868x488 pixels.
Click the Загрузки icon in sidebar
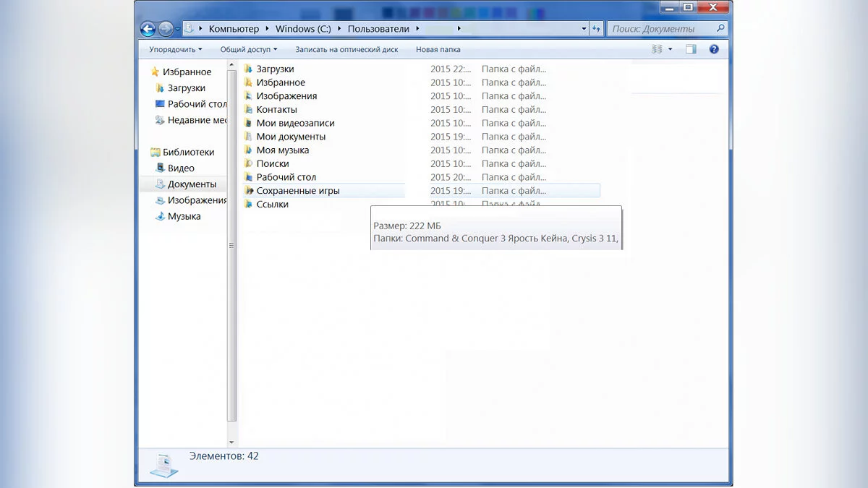pyautogui.click(x=160, y=88)
